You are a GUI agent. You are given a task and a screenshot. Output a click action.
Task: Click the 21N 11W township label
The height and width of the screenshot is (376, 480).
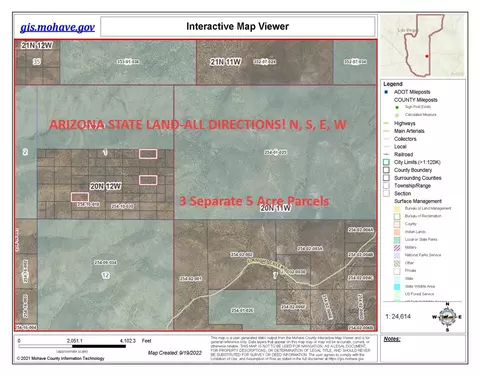[x=225, y=62]
